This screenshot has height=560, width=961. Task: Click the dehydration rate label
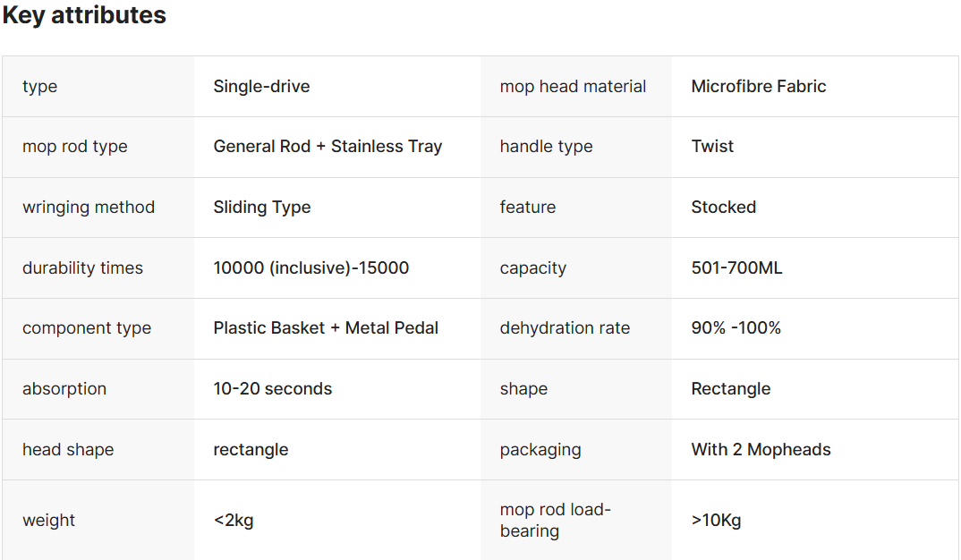coord(565,328)
